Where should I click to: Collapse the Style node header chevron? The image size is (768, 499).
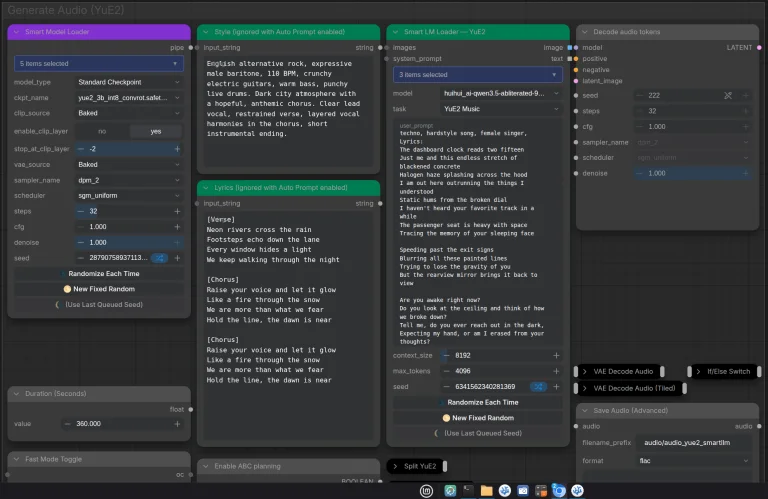point(206,32)
